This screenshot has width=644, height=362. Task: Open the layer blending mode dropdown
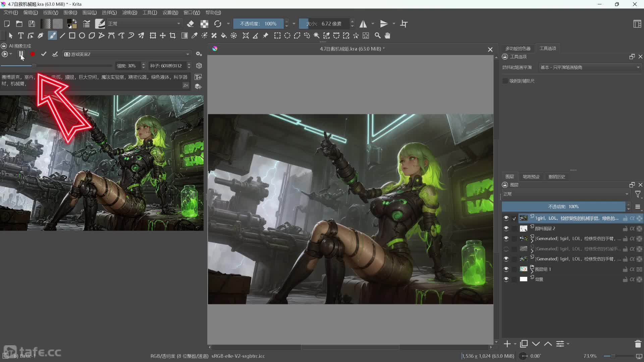[566, 194]
